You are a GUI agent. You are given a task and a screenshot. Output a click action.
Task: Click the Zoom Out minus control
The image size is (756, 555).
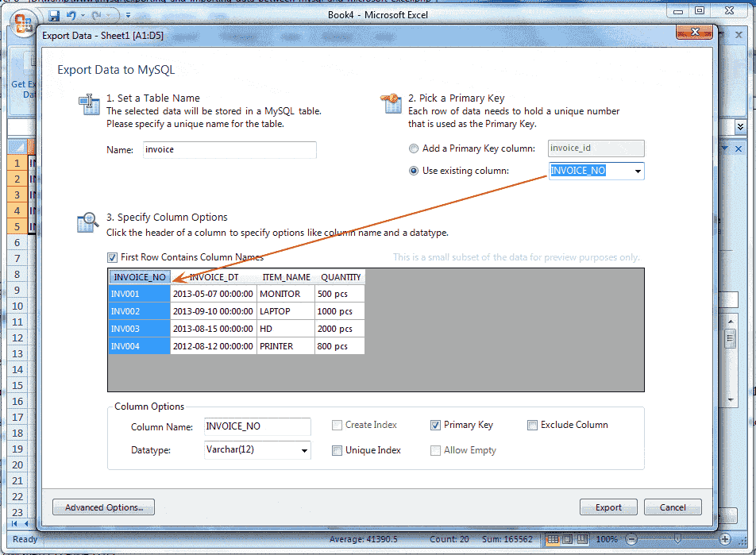630,540
